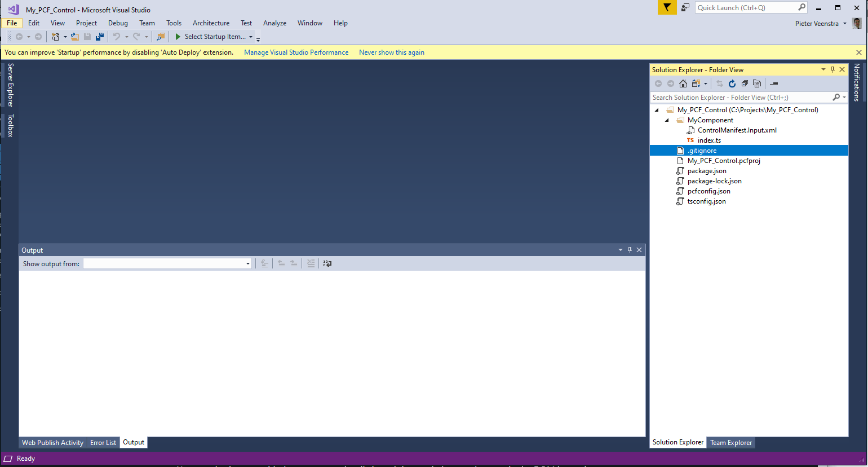Viewport: 868px width, 467px height.
Task: Click the Refresh icon in Solution Explorer
Action: tap(732, 83)
